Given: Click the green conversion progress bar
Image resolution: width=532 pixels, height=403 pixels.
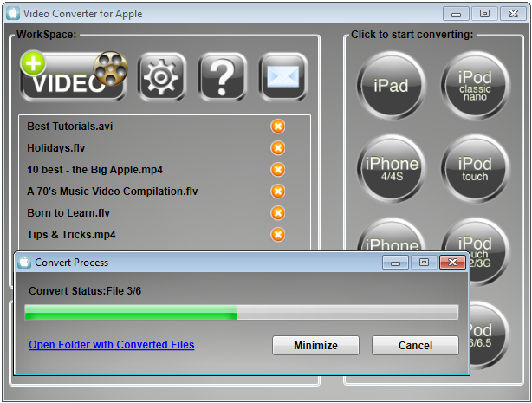Looking at the screenshot, I should 242,312.
